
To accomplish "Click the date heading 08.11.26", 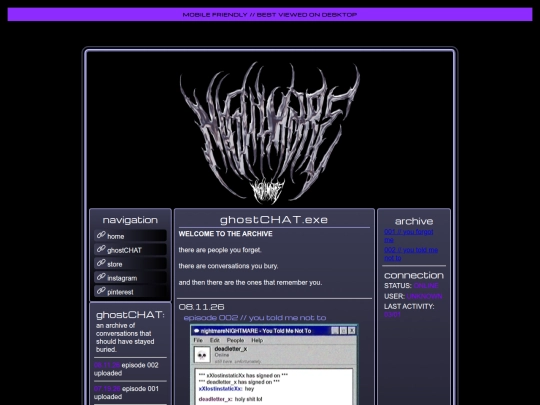I will (201, 307).
